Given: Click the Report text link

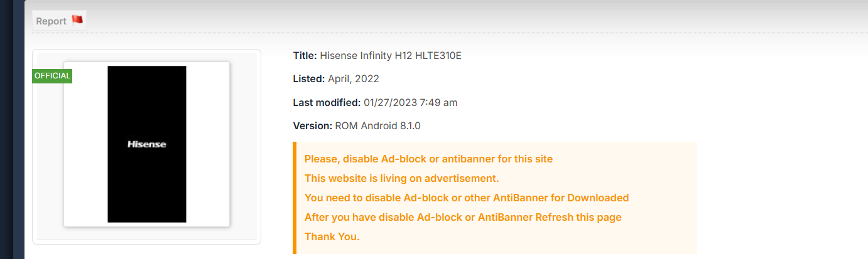Looking at the screenshot, I should click(51, 21).
